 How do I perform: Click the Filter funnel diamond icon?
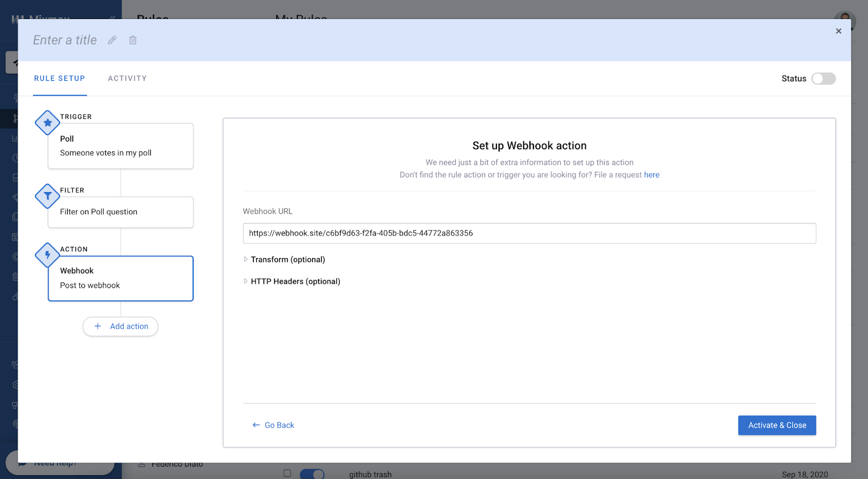click(48, 196)
